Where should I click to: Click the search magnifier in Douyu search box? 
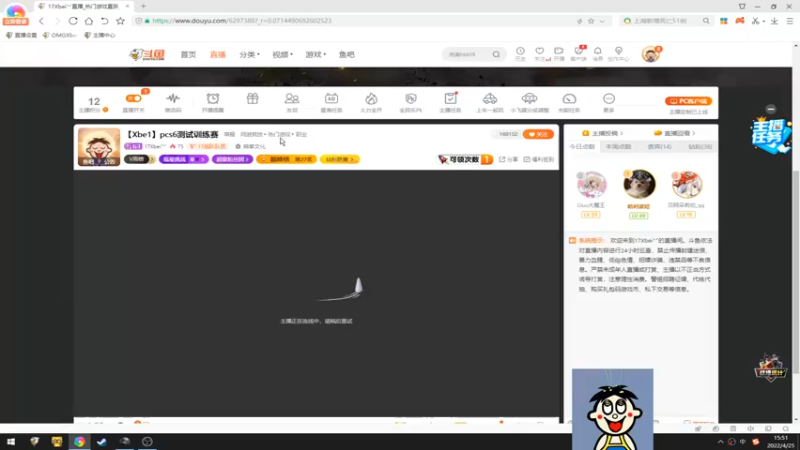[x=496, y=54]
